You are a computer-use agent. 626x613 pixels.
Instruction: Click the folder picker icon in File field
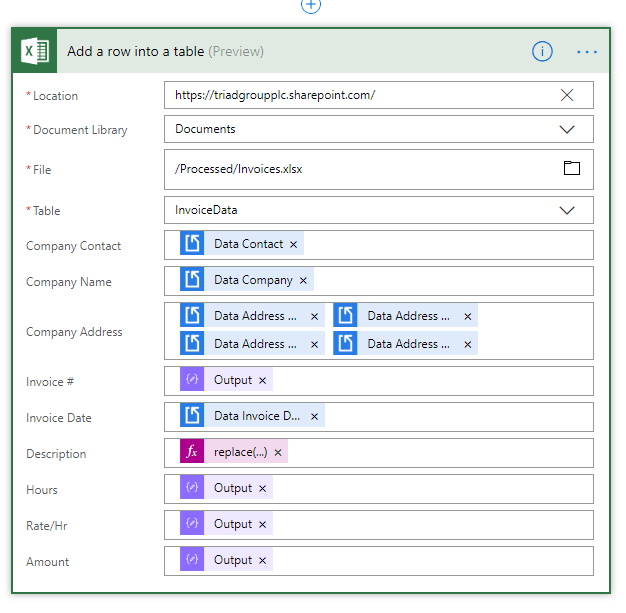click(x=571, y=168)
